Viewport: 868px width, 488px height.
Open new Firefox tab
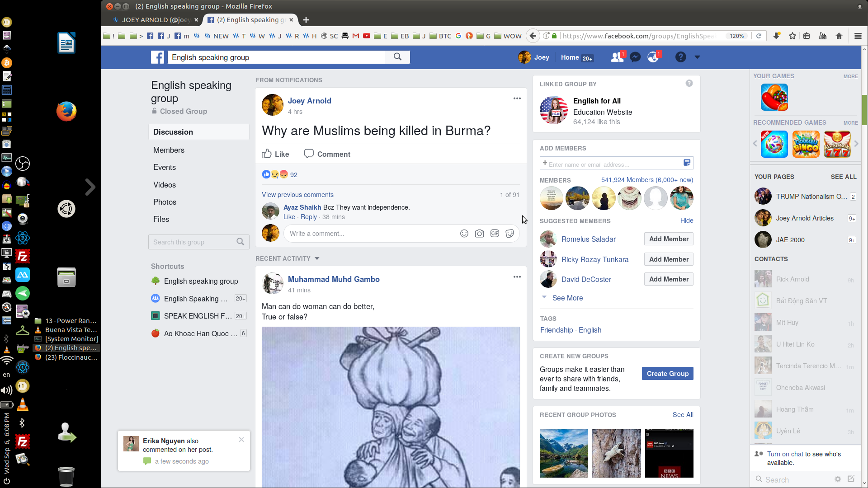tap(306, 20)
